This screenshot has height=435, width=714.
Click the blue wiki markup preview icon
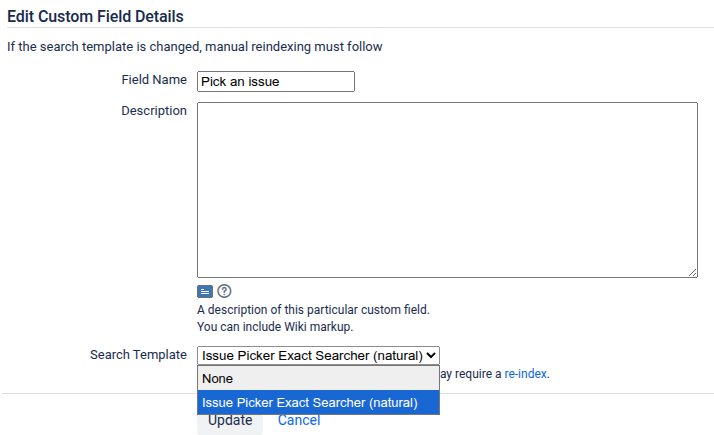coord(205,291)
